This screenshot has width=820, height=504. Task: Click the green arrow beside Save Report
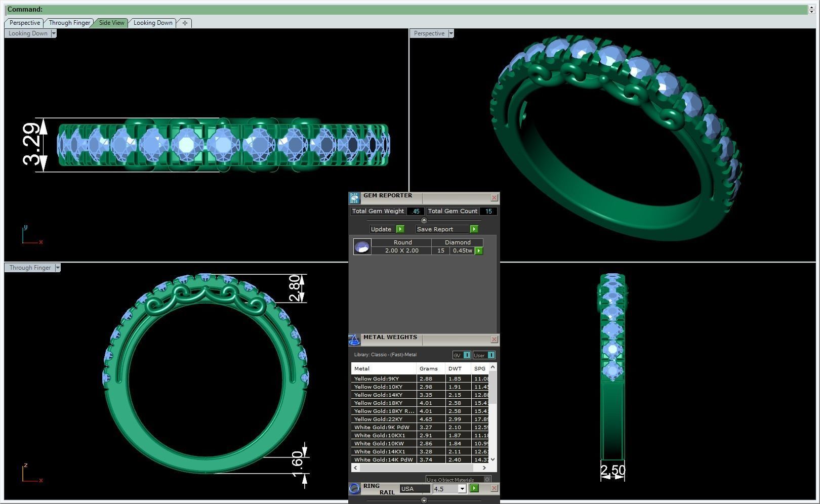pyautogui.click(x=474, y=229)
